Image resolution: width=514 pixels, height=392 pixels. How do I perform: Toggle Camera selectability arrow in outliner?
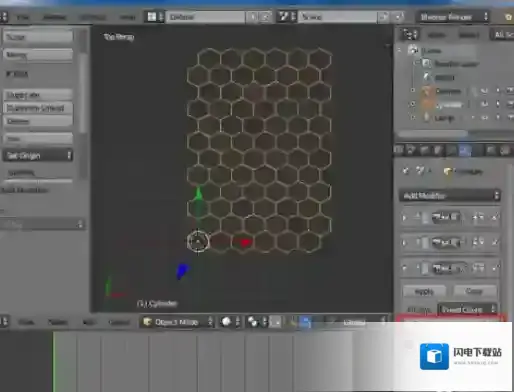[x=498, y=91]
